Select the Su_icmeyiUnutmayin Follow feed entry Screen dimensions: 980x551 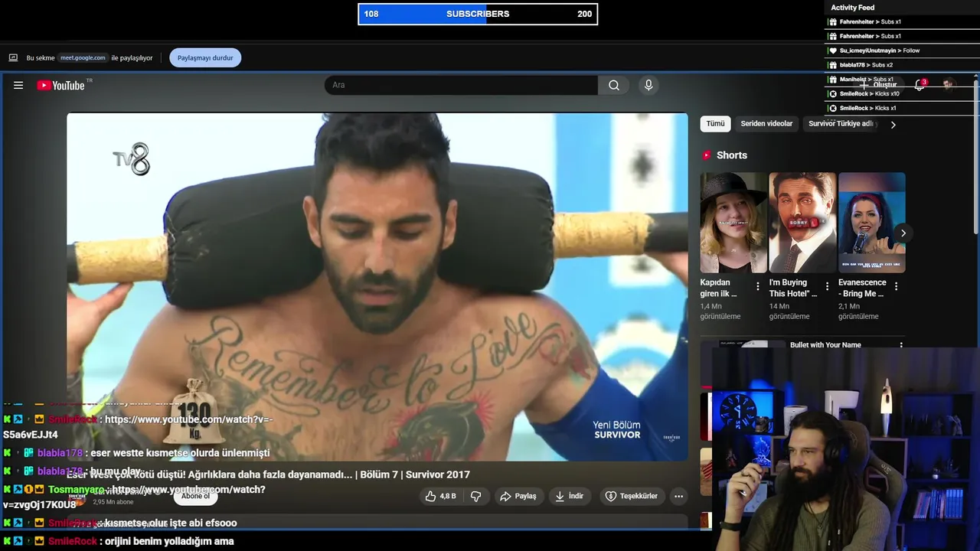point(902,51)
